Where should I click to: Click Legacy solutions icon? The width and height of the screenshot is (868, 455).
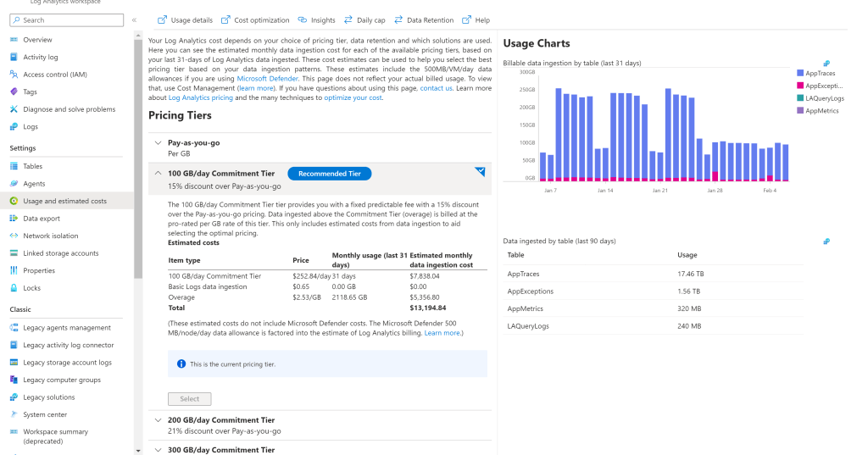point(14,397)
